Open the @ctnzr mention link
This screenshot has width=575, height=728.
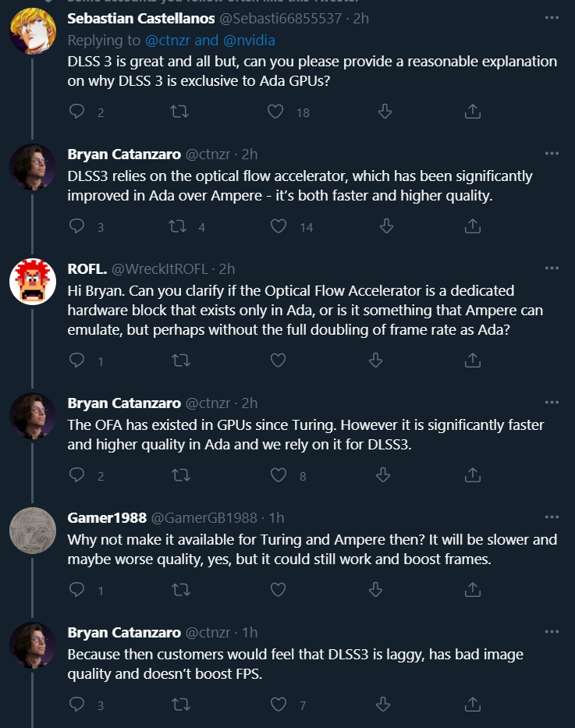point(168,41)
